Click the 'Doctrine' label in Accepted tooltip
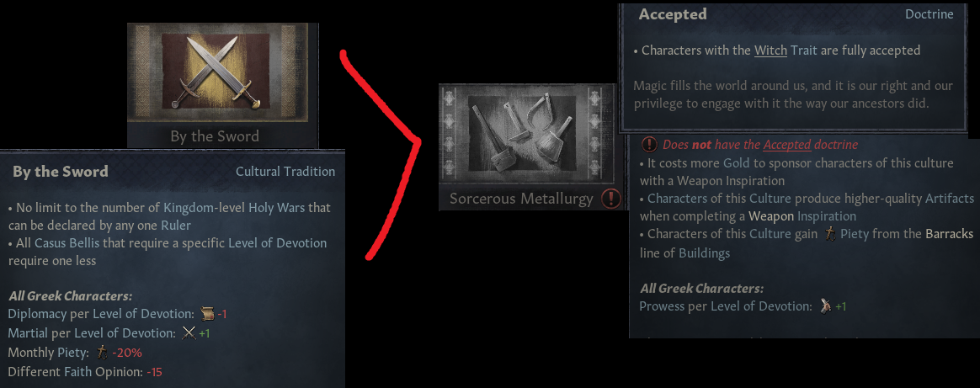 pos(929,13)
